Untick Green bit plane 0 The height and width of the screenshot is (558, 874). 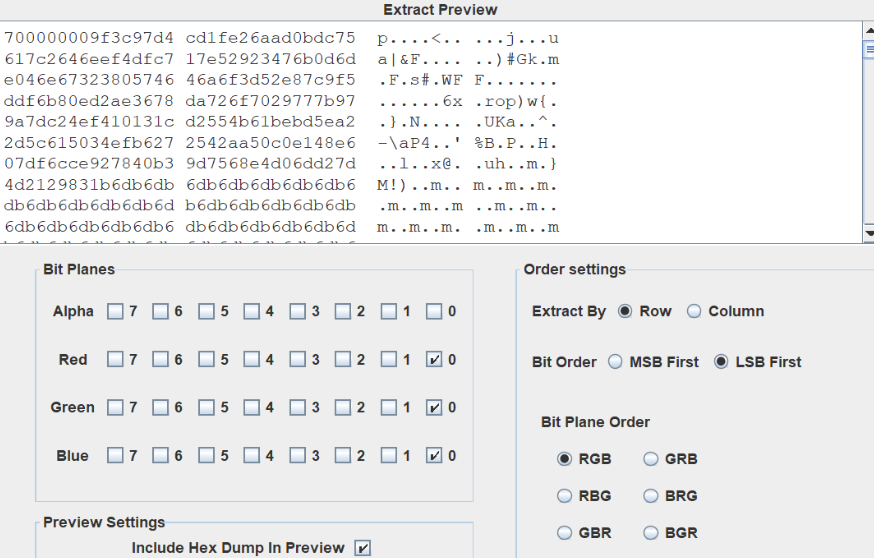(x=434, y=407)
